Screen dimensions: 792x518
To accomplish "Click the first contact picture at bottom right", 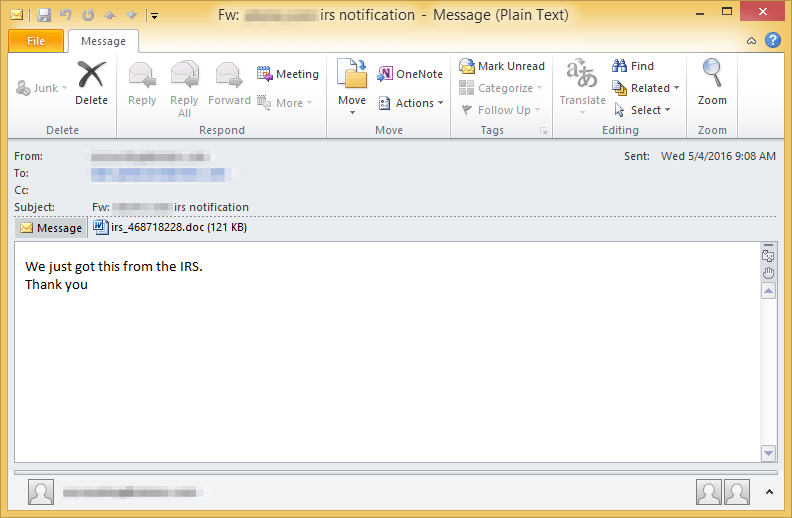I will point(709,492).
